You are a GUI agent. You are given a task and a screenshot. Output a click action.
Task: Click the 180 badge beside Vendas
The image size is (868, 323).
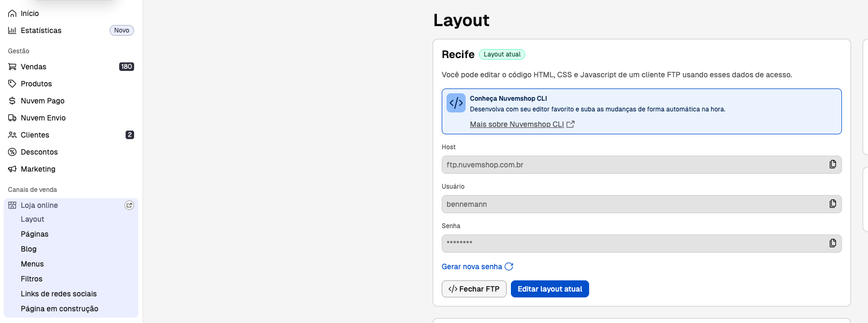point(127,67)
